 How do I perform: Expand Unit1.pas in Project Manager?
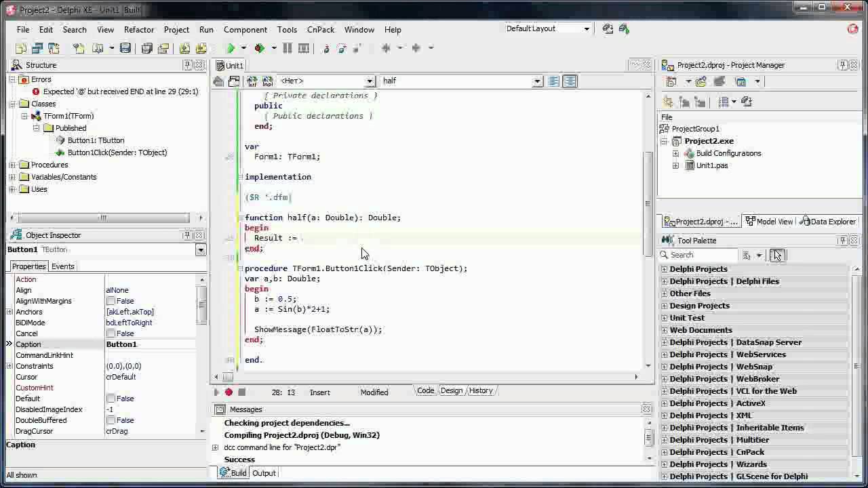[675, 165]
